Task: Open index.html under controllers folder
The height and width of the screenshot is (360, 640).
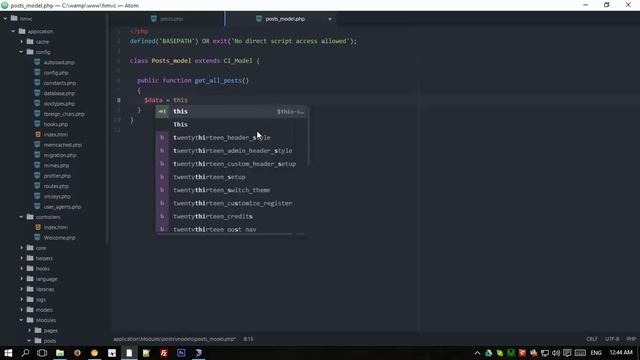Action: click(56, 227)
